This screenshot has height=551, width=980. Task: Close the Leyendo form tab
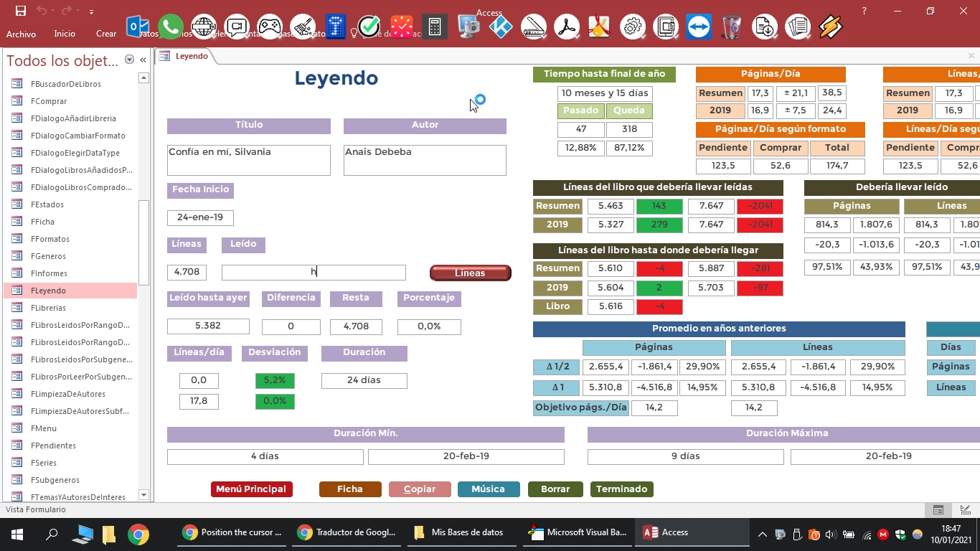pyautogui.click(x=972, y=56)
